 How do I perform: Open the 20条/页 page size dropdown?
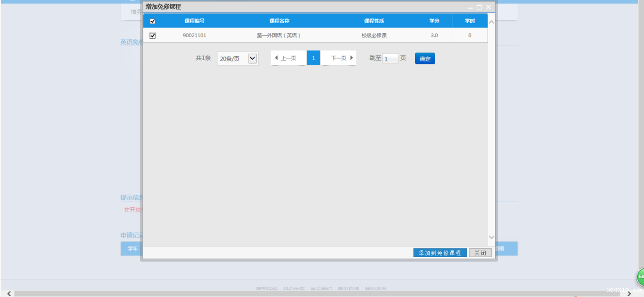pos(252,58)
